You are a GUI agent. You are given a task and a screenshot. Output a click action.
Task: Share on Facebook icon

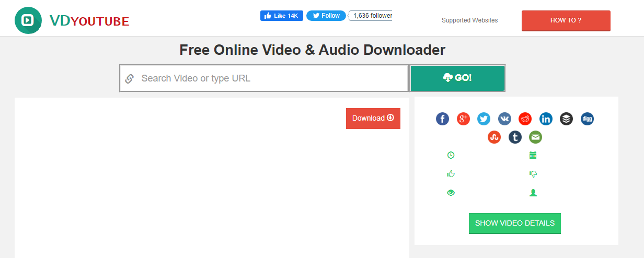tap(442, 119)
